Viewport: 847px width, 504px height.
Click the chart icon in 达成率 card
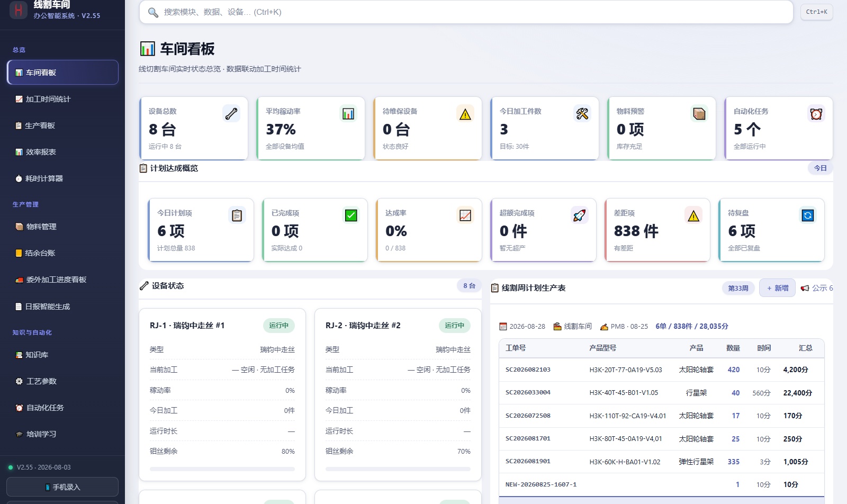coord(465,215)
